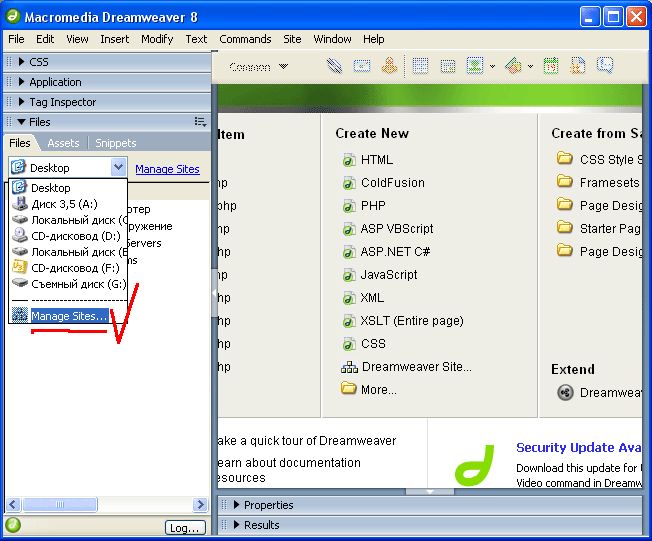The image size is (652, 541).
Task: Expand the CSS panel group
Action: pos(22,62)
